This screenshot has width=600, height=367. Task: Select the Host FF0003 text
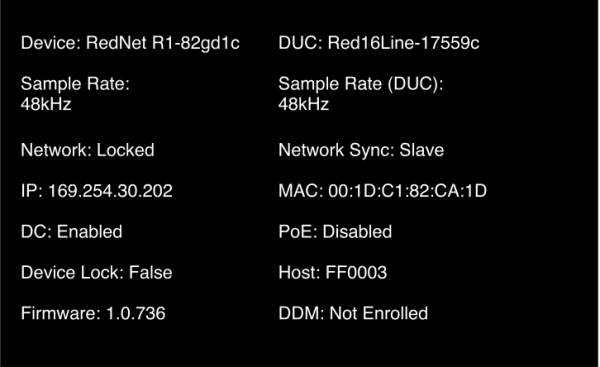click(x=333, y=272)
